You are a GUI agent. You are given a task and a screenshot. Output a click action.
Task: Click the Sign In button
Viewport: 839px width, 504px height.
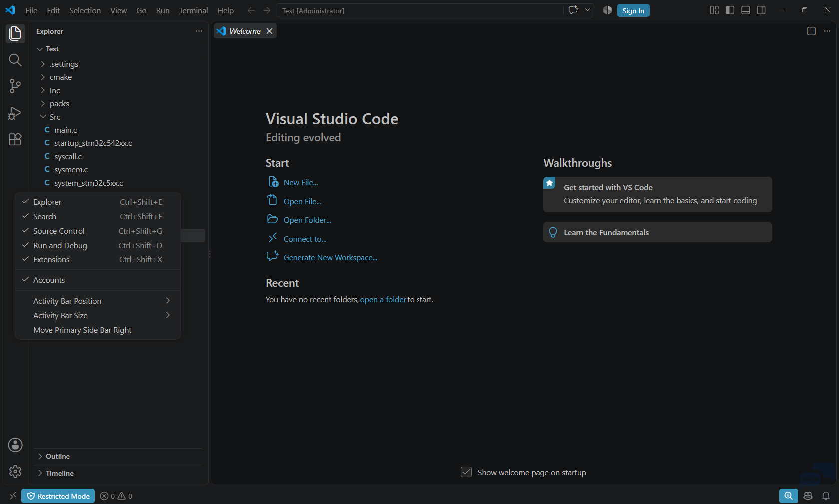tap(633, 10)
